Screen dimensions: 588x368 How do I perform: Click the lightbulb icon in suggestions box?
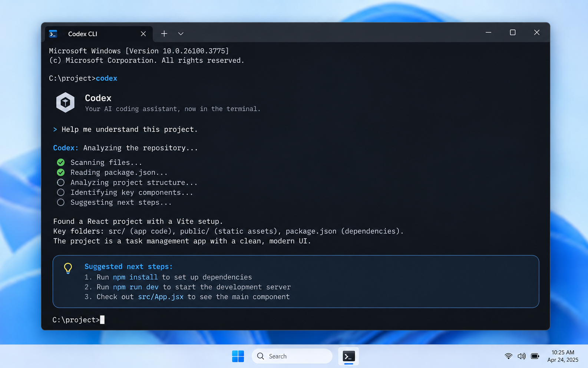tap(68, 268)
